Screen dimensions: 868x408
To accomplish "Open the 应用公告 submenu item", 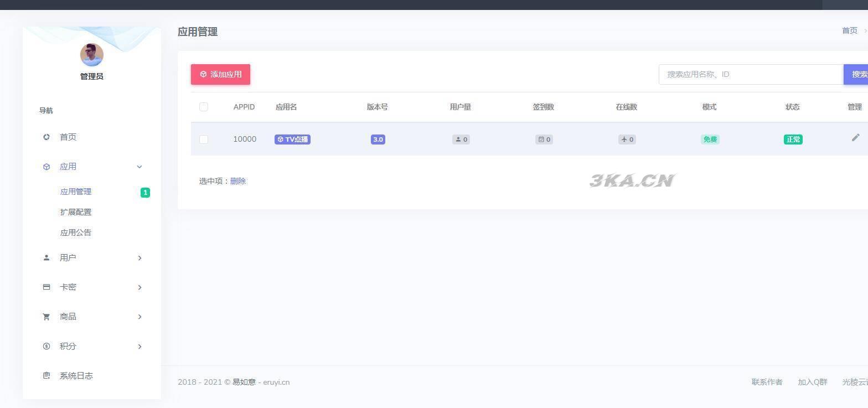I will pyautogui.click(x=76, y=233).
